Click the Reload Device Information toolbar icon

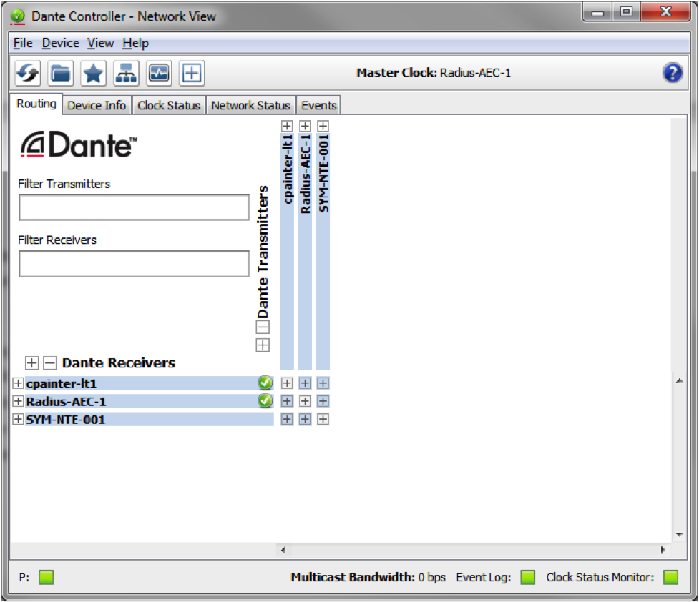pyautogui.click(x=27, y=72)
